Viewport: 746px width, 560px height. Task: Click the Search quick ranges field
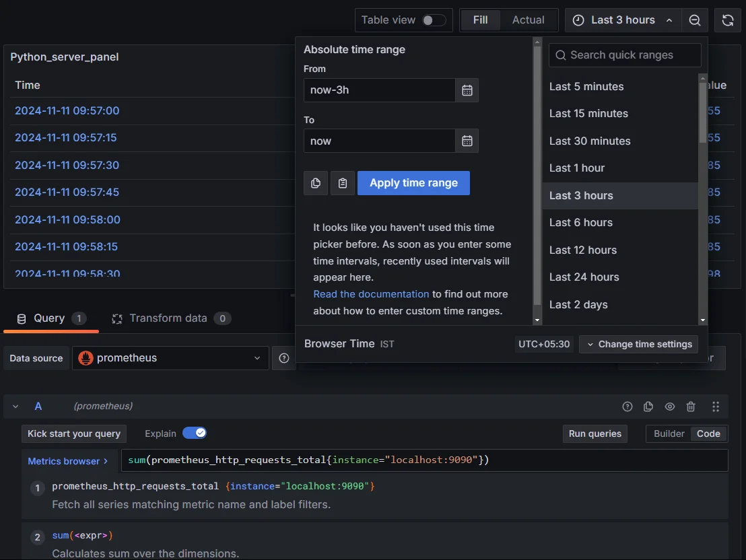click(625, 55)
